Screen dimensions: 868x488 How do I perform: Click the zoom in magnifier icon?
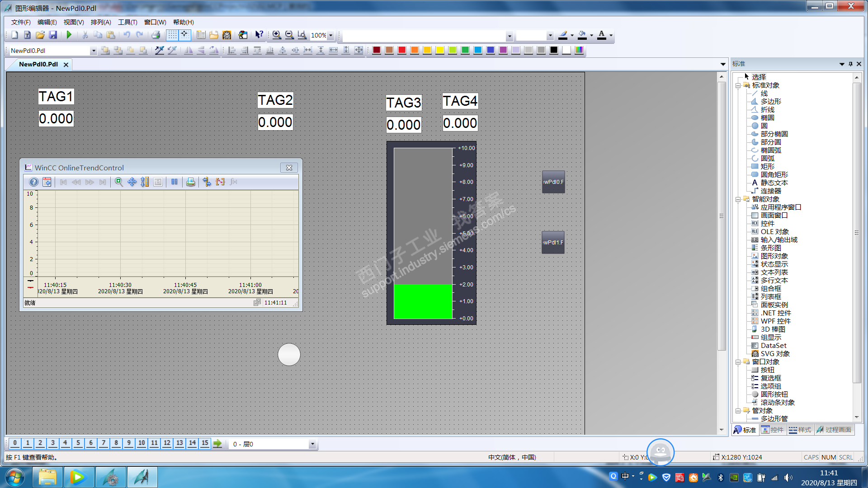point(277,35)
